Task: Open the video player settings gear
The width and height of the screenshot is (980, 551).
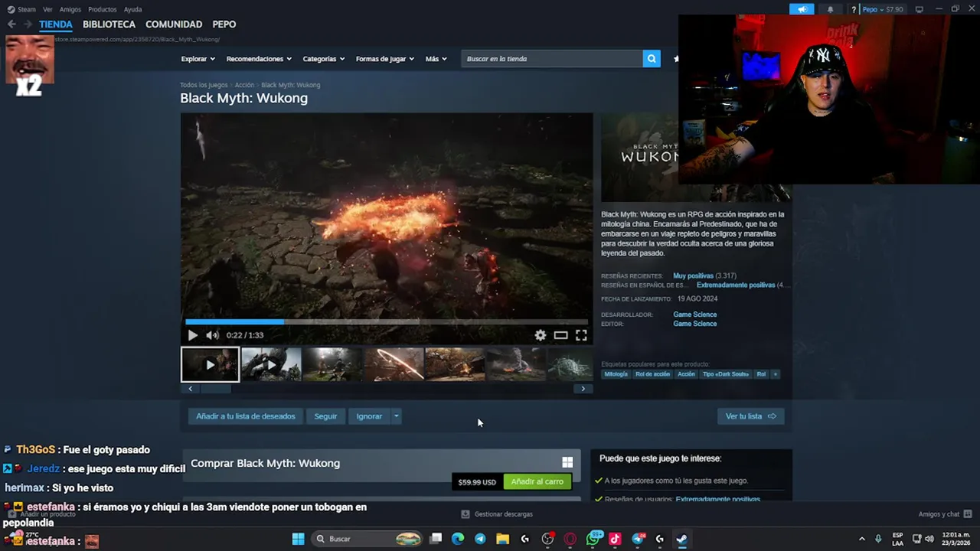Action: pyautogui.click(x=541, y=335)
